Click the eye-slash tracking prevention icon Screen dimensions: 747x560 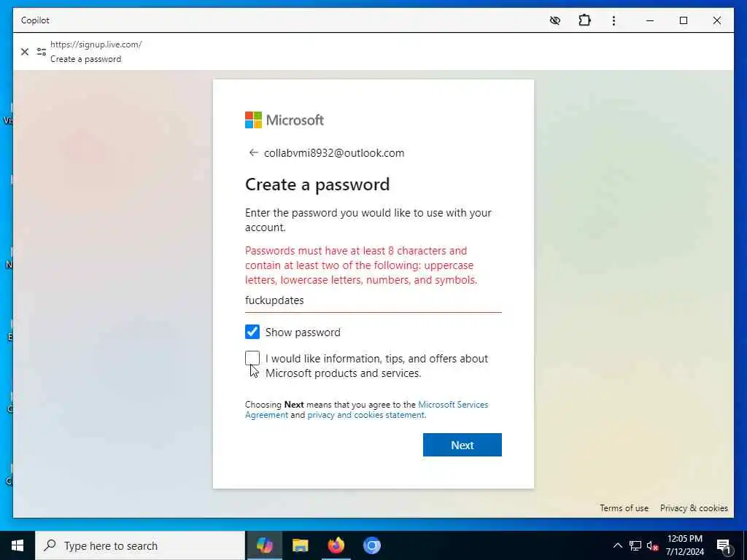click(x=555, y=20)
